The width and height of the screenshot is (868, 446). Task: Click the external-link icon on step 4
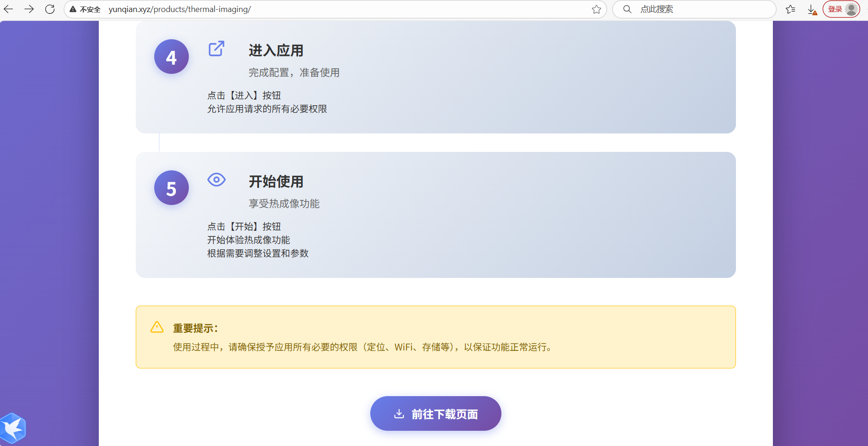tap(216, 49)
